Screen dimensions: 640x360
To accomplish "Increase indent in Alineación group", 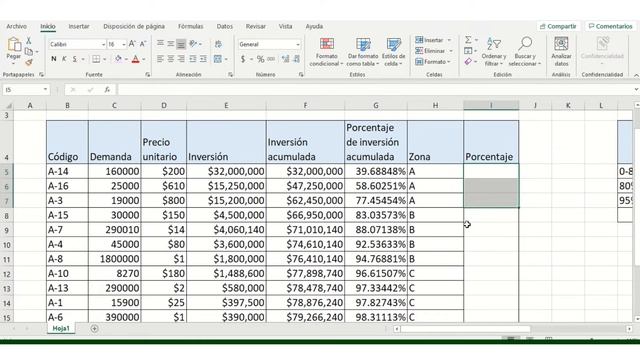I will coord(203,59).
